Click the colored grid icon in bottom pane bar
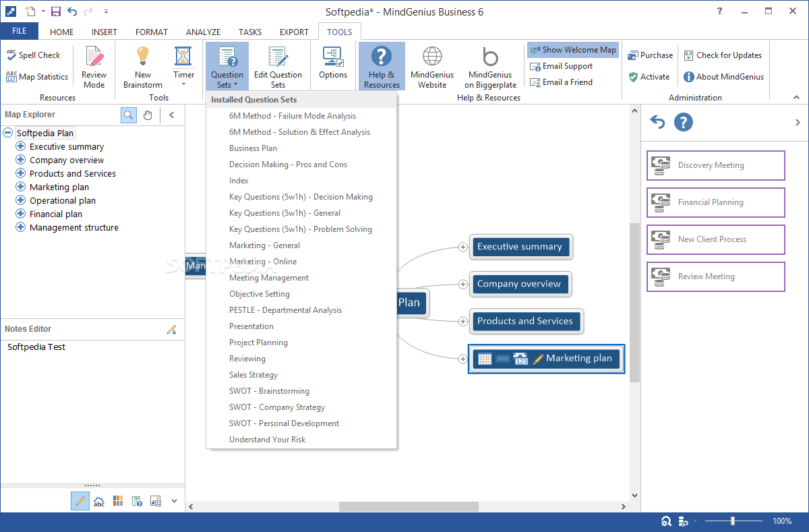The width and height of the screenshot is (809, 532). 118,501
